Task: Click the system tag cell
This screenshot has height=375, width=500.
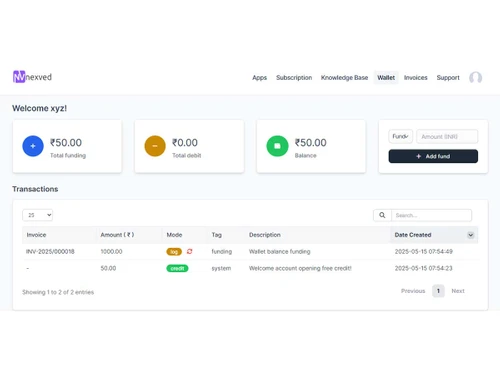Action: click(221, 268)
